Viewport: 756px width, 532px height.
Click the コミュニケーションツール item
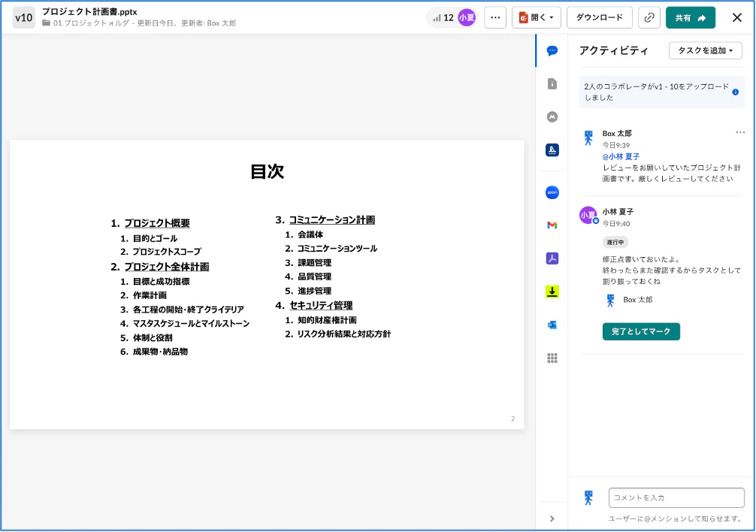(x=337, y=249)
